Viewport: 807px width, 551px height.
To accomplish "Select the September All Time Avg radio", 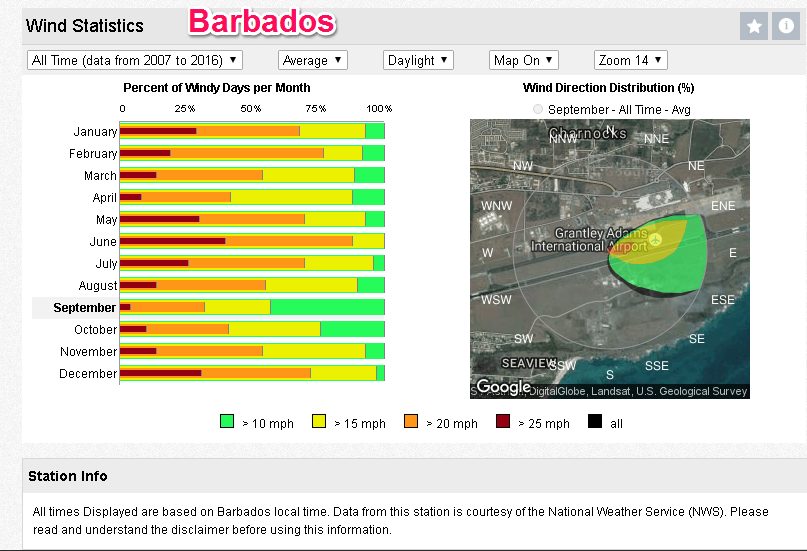I will (x=539, y=109).
